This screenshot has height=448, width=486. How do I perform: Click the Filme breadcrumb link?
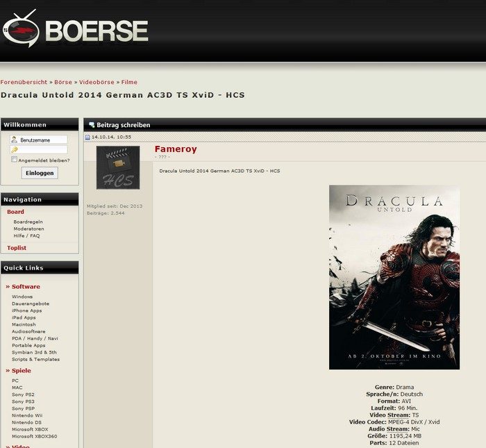[x=129, y=82]
